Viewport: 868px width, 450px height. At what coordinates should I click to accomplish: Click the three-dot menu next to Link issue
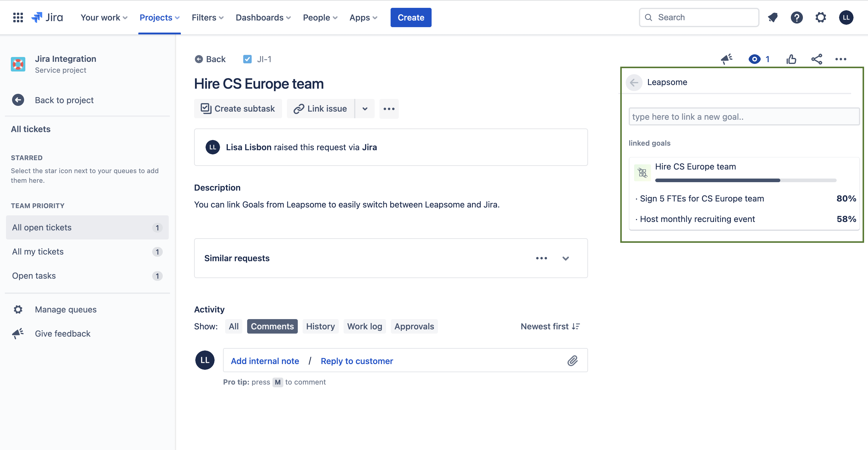389,109
